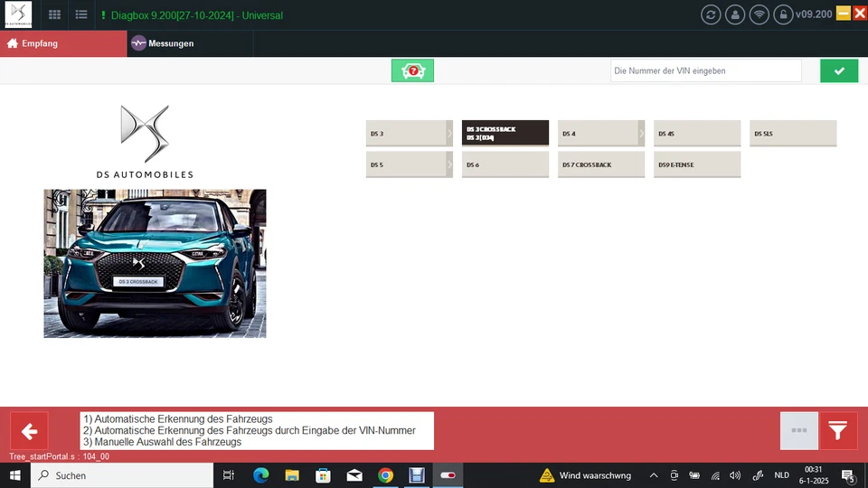This screenshot has height=488, width=868.
Task: Open the list view icon
Action: [x=81, y=15]
